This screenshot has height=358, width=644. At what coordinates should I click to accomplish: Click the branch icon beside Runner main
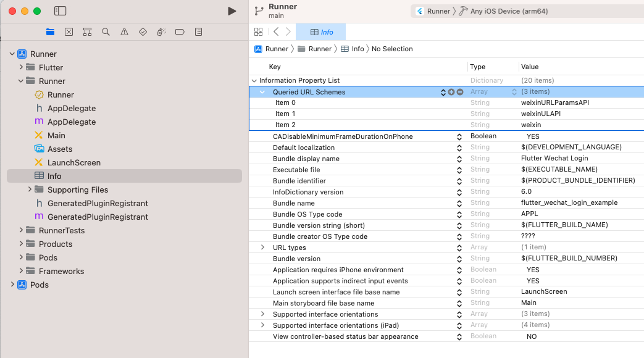click(259, 11)
